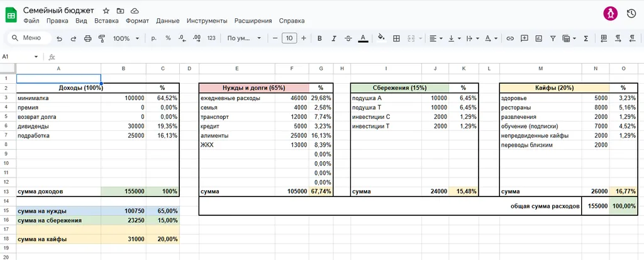This screenshot has height=260, width=644.
Task: Open the Данные menu
Action: pyautogui.click(x=167, y=21)
